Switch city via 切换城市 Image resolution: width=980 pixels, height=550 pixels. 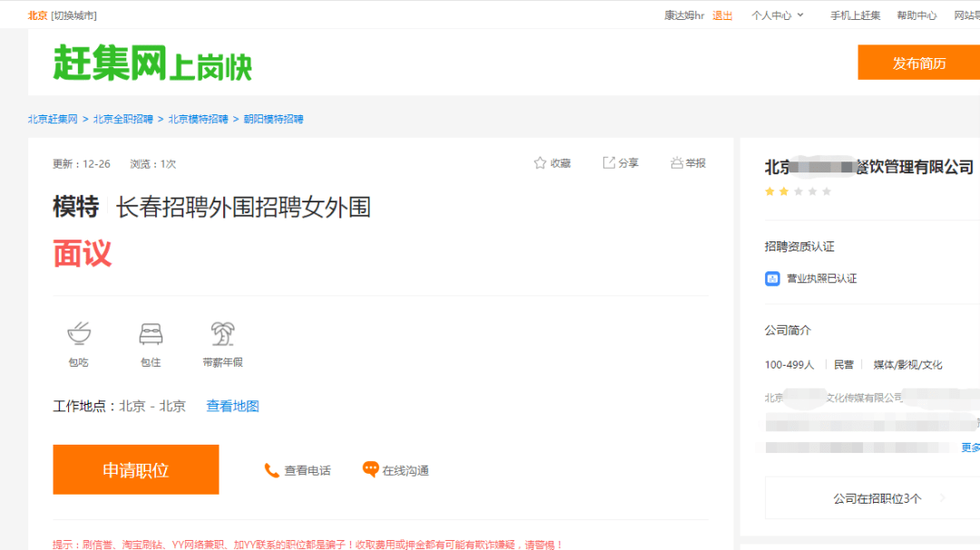pos(73,15)
